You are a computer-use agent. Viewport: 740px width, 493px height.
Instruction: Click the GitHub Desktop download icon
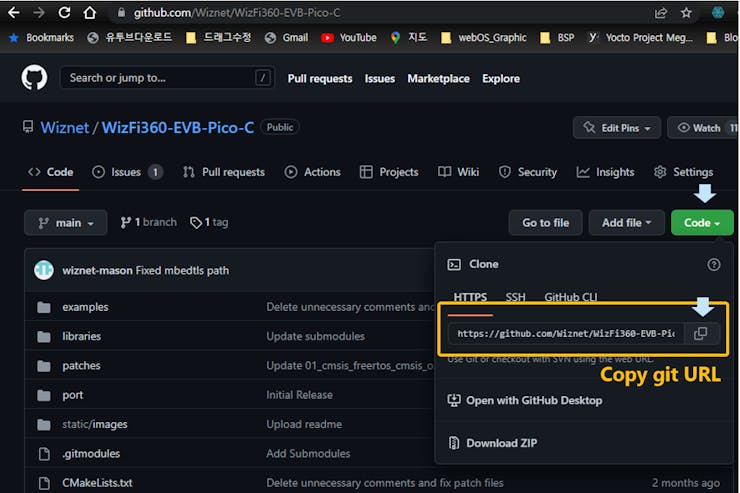[x=454, y=401]
